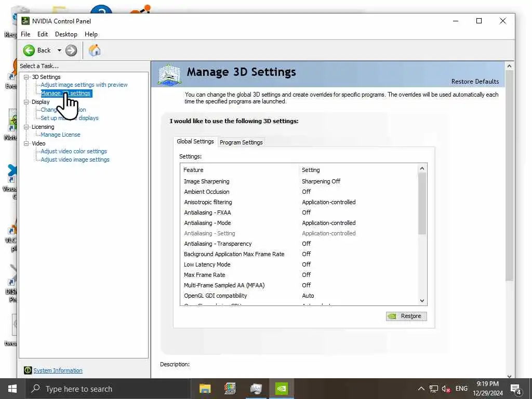Click the NVIDIA logo on the Restore button
Viewport: 532px width, 399px height.
pyautogui.click(x=392, y=316)
